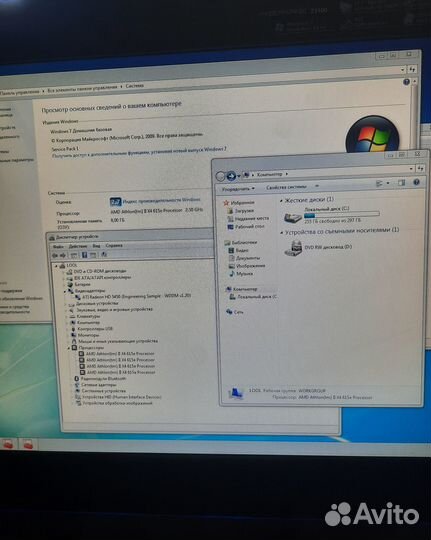Click the help icon in System window
431x540 pixels.
point(406,82)
